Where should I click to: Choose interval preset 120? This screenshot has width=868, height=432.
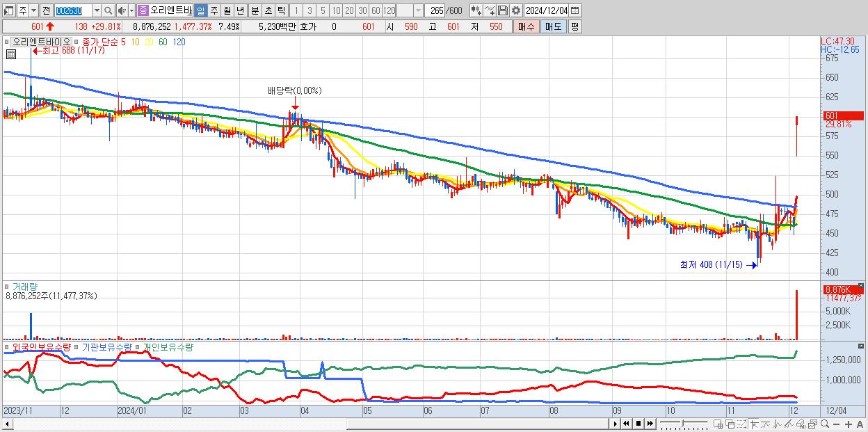389,10
